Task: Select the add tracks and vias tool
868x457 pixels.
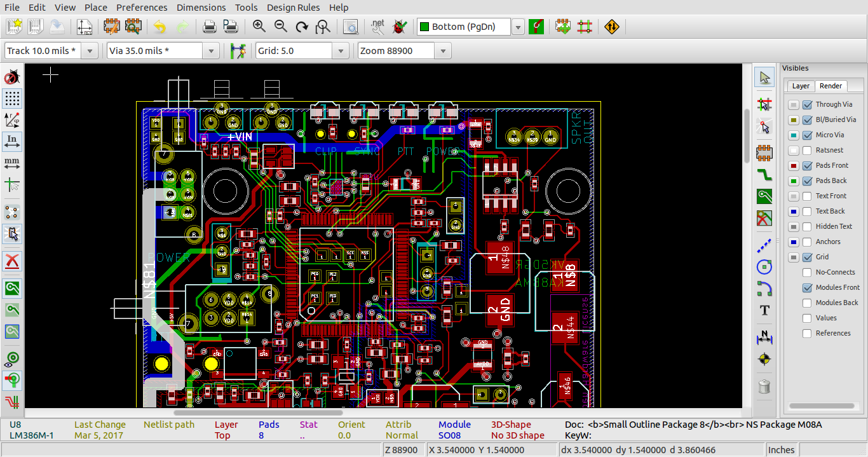Action: (764, 175)
